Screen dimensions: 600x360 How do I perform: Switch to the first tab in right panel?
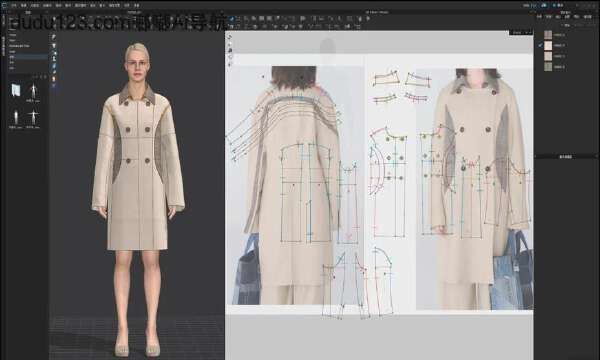tap(539, 17)
